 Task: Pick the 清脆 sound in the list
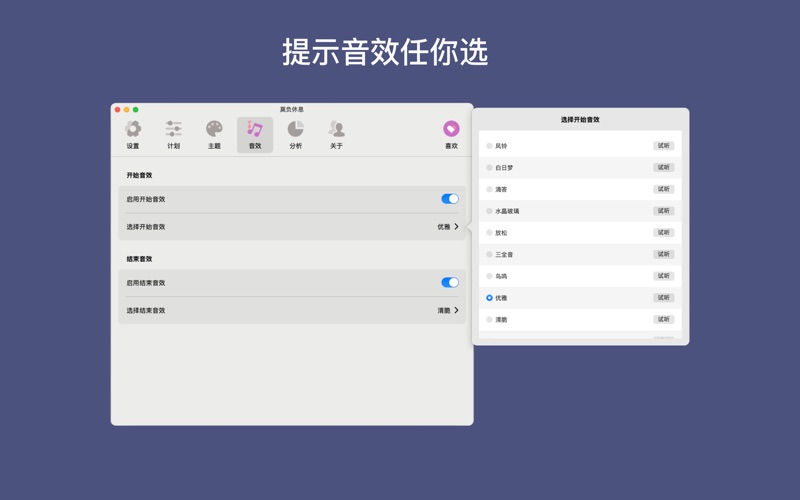pyautogui.click(x=489, y=320)
